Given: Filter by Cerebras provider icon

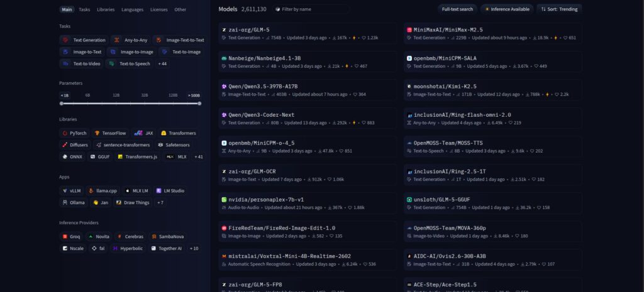Looking at the screenshot, I should (x=119, y=237).
